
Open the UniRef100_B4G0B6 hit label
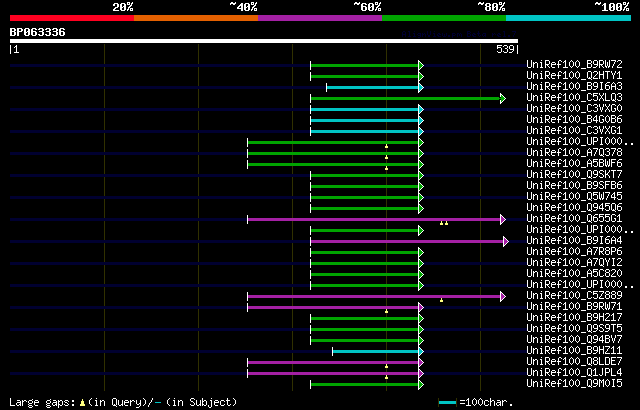(x=574, y=120)
